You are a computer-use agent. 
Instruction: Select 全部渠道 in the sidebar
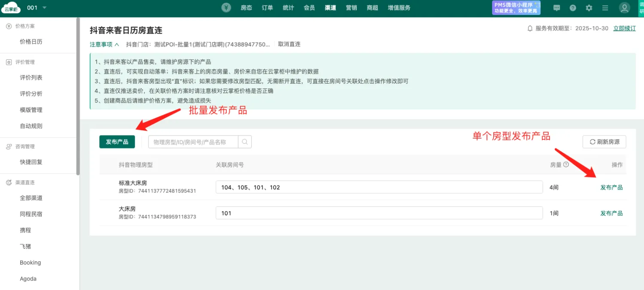31,198
